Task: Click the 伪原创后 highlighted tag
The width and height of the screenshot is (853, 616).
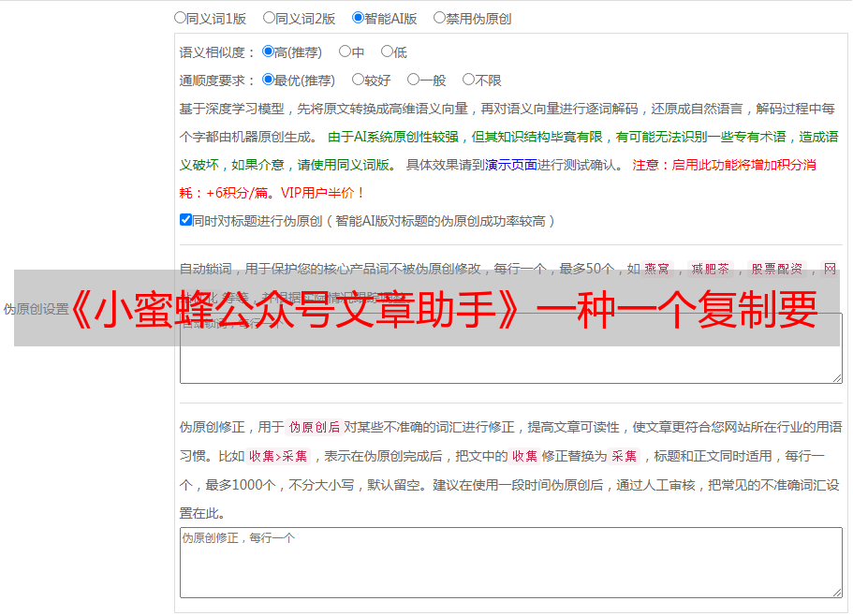Action: click(314, 427)
